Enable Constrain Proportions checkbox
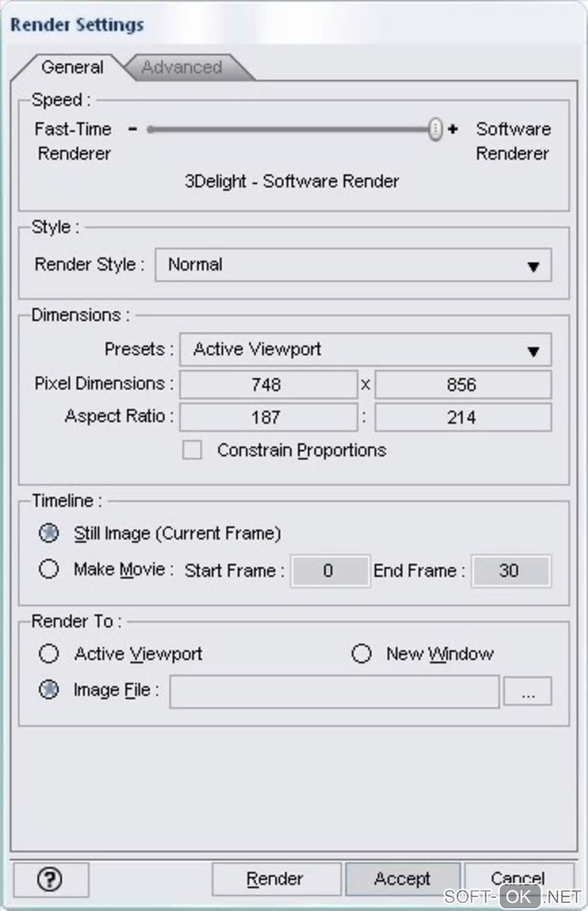 [x=192, y=450]
